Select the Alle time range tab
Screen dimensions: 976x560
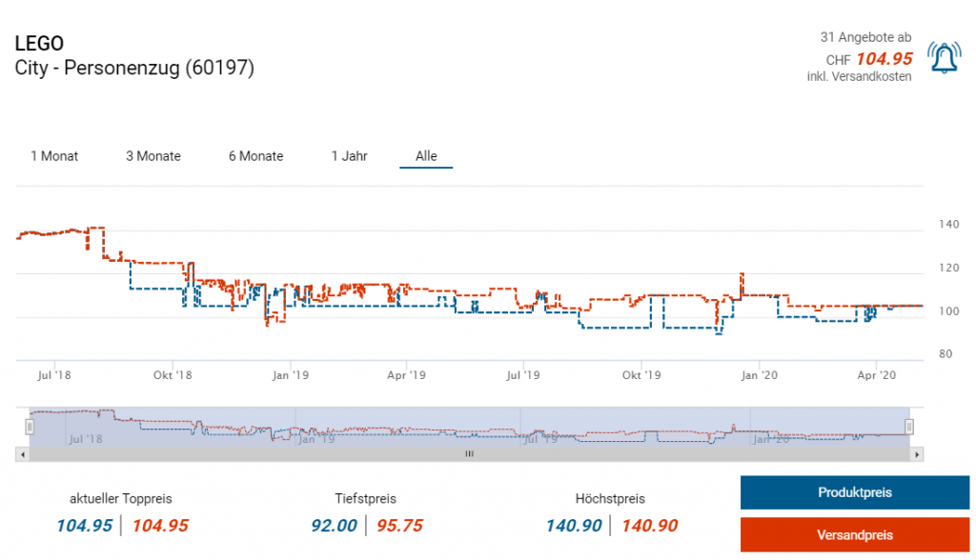[x=426, y=156]
